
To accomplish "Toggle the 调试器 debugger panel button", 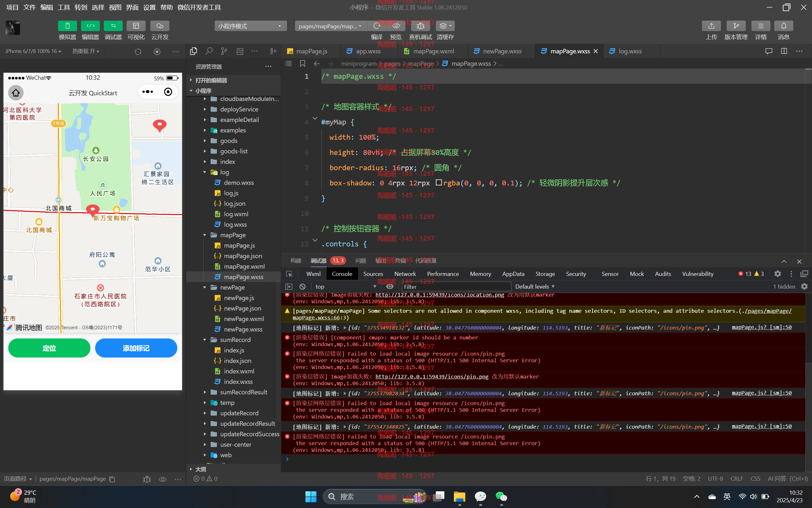I will pyautogui.click(x=113, y=26).
